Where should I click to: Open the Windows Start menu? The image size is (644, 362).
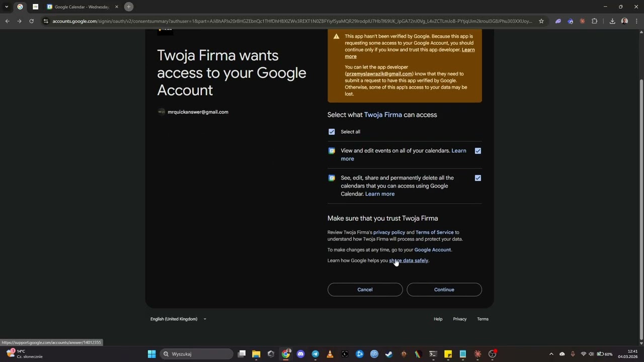151,354
